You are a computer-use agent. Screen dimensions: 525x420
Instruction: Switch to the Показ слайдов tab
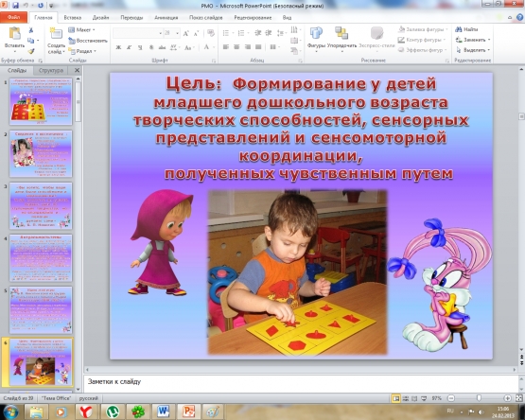point(205,18)
